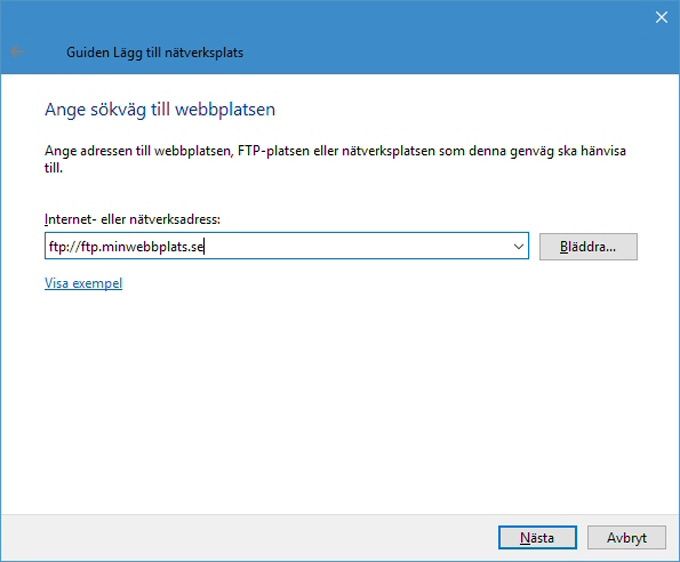Click the heading Ange sökväg till webbplatsen
Screen dimensions: 680x562
tap(160, 109)
